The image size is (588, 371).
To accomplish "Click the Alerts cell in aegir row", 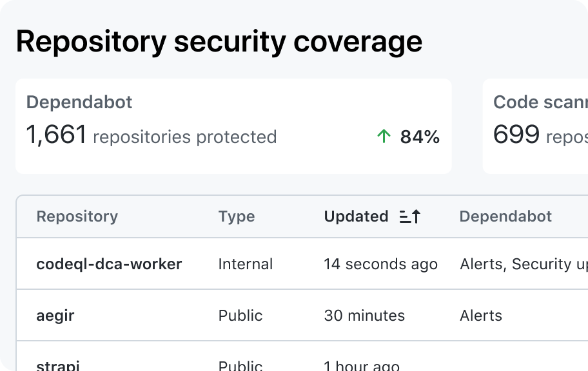I will coord(481,316).
